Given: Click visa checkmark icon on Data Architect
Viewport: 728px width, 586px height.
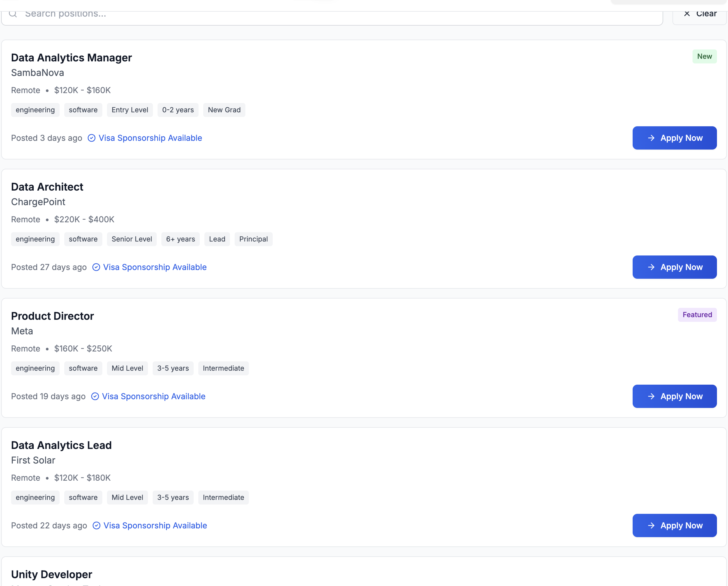Looking at the screenshot, I should point(96,267).
